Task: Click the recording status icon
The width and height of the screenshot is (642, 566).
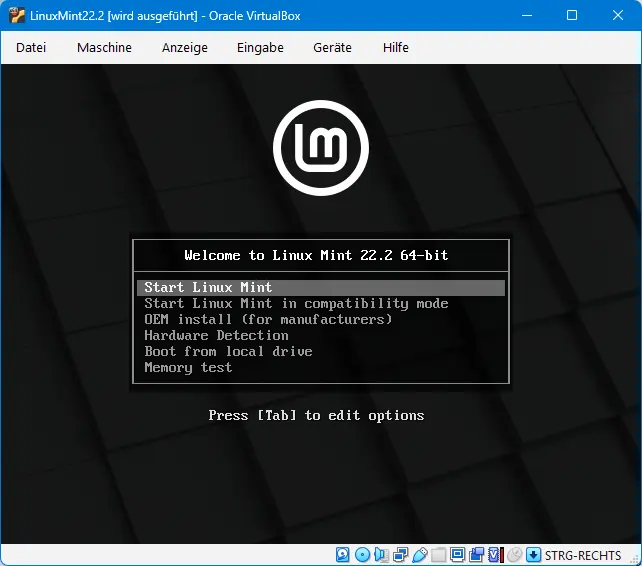Action: tap(477, 555)
